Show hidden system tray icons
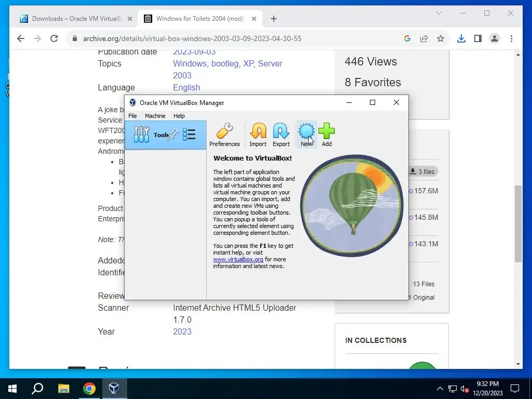 pyautogui.click(x=440, y=389)
